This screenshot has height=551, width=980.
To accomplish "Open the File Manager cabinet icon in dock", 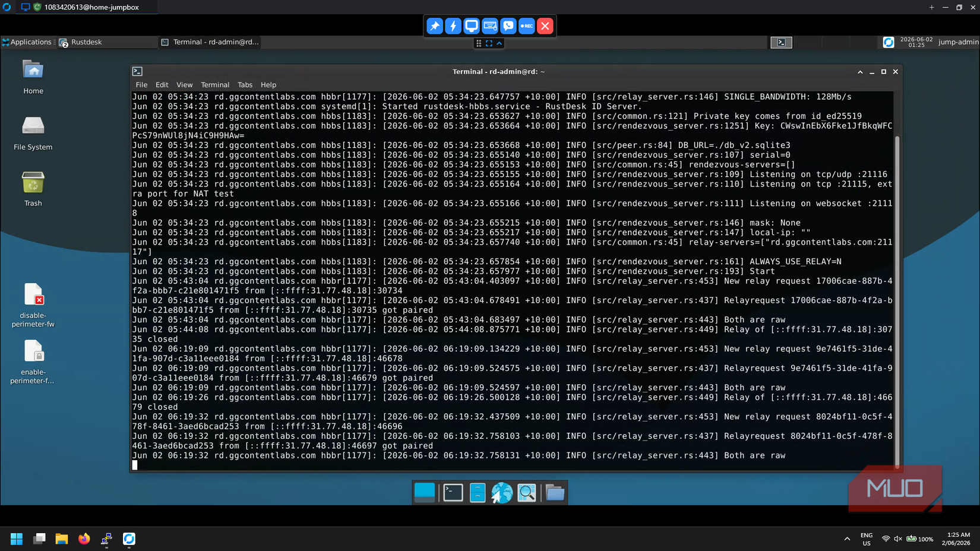I will point(478,493).
